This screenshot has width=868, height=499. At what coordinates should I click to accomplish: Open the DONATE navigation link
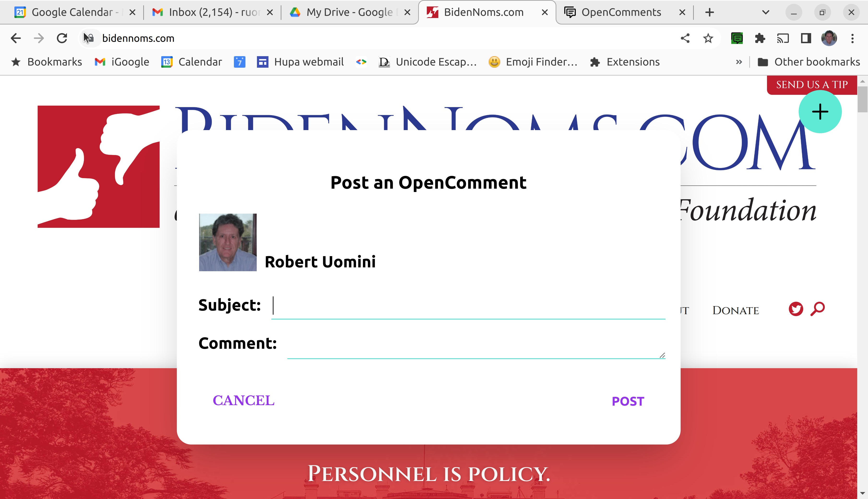pyautogui.click(x=735, y=310)
